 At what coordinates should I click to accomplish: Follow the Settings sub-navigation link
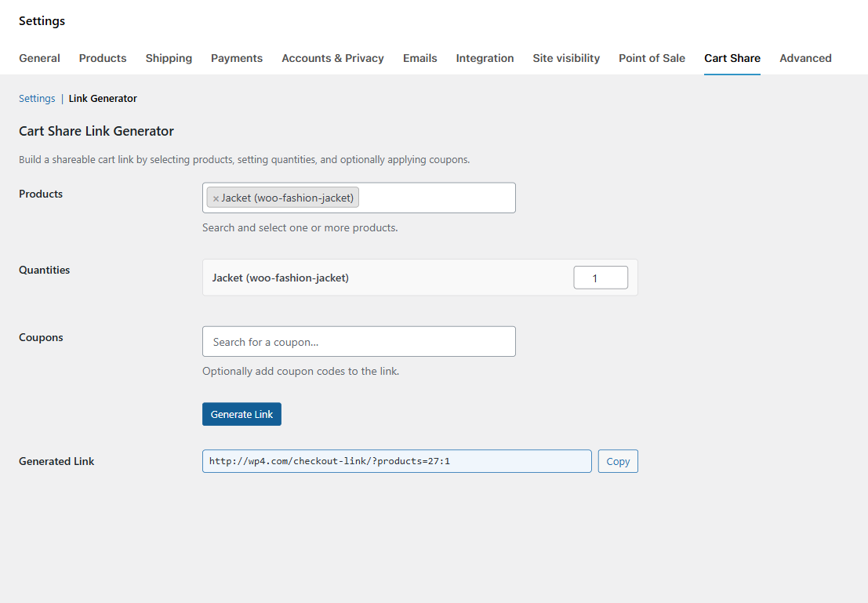click(37, 99)
